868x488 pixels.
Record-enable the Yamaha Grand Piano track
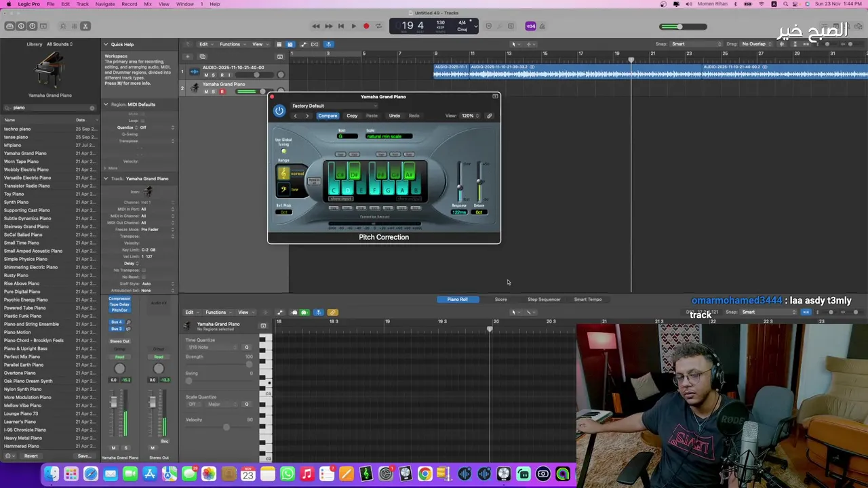tap(222, 91)
